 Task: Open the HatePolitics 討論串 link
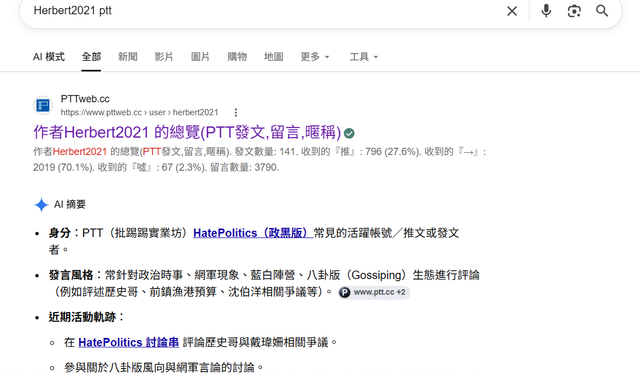coord(129,342)
